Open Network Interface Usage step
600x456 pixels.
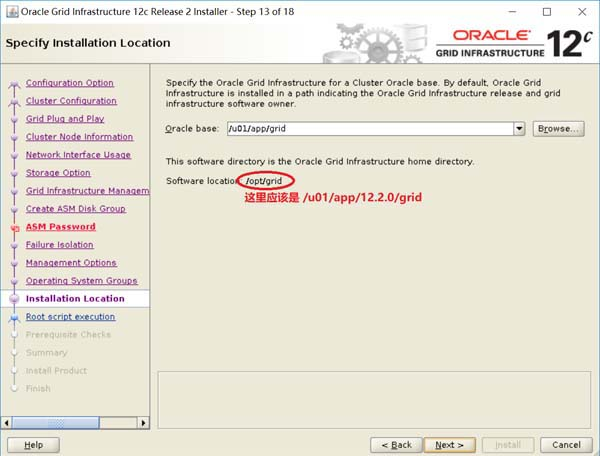pyautogui.click(x=78, y=155)
